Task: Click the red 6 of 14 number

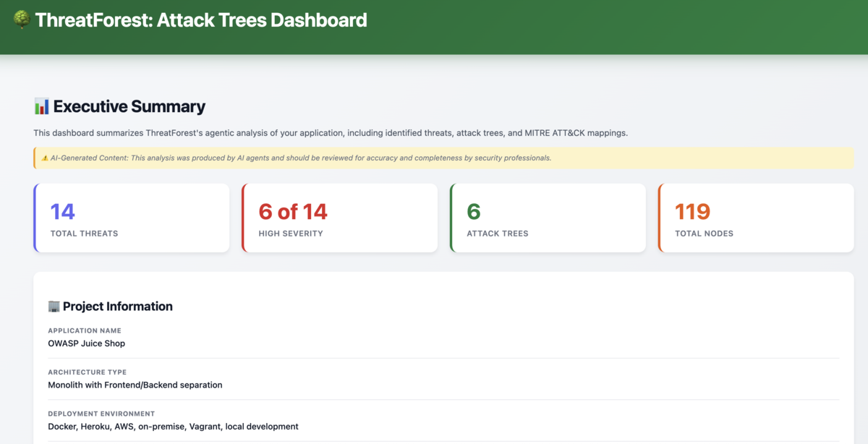Action: pos(293,212)
